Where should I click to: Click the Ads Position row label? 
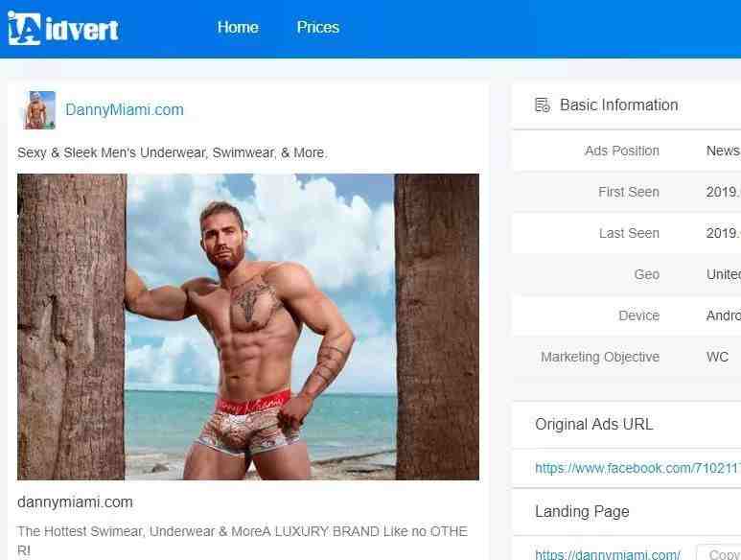[622, 151]
